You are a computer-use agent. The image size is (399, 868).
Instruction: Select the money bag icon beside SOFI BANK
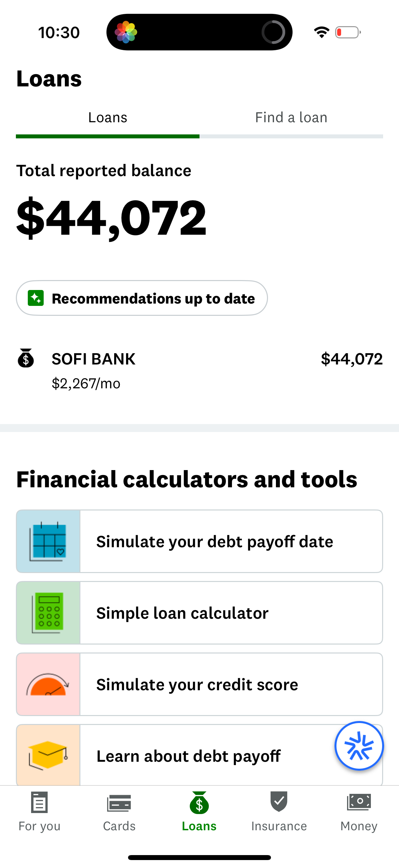pos(25,359)
